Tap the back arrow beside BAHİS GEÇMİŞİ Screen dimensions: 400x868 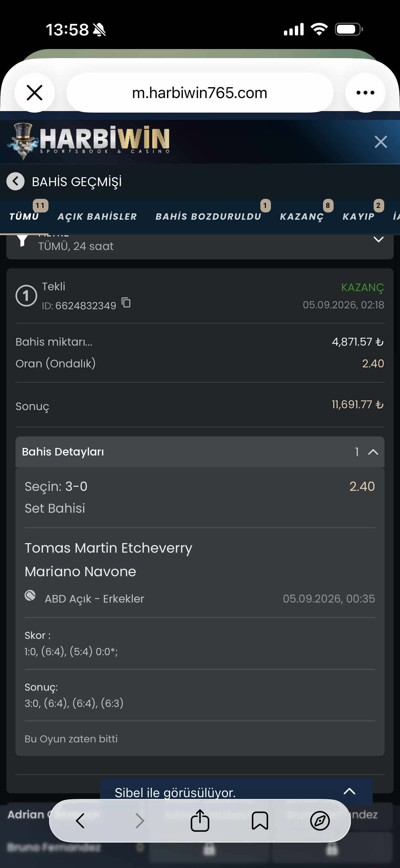click(15, 181)
